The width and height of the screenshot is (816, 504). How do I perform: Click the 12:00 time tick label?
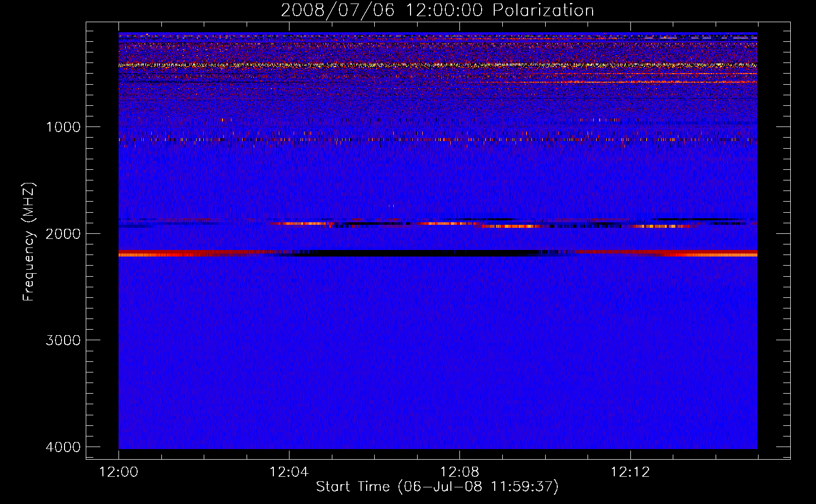pyautogui.click(x=119, y=472)
